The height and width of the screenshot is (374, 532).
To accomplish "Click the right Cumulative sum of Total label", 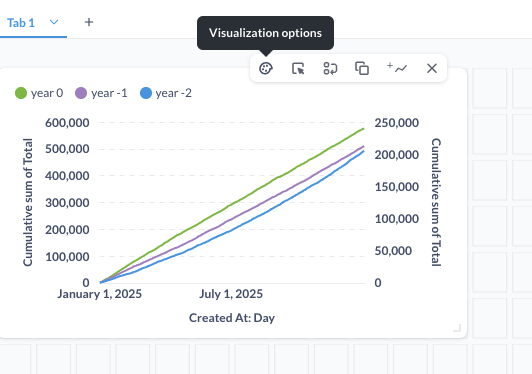I will pos(436,202).
